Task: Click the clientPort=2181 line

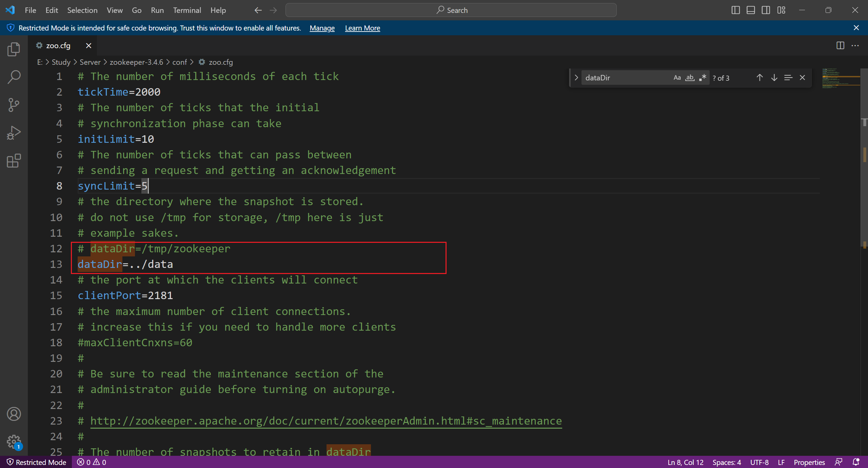Action: (x=125, y=295)
